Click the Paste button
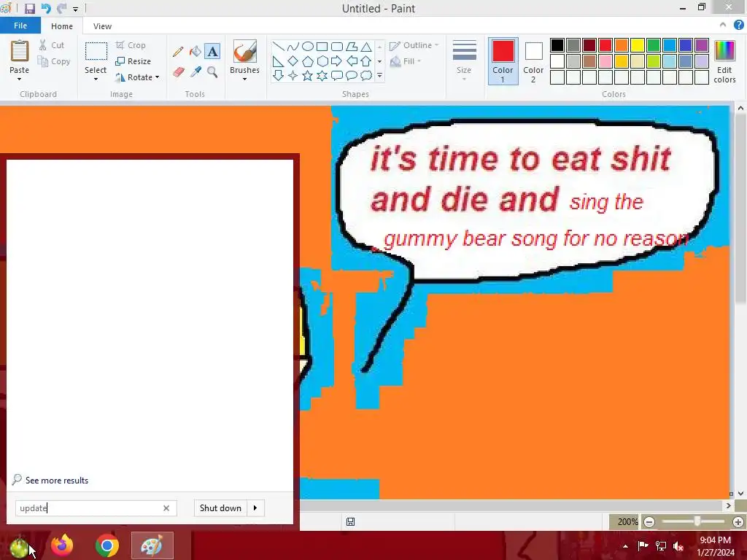The image size is (747, 560). click(x=20, y=56)
